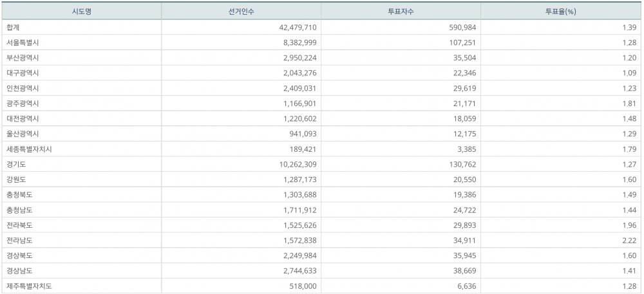This screenshot has height=294, width=644.
Task: Click 전라남도 turnout value 2.22
Action: [629, 240]
